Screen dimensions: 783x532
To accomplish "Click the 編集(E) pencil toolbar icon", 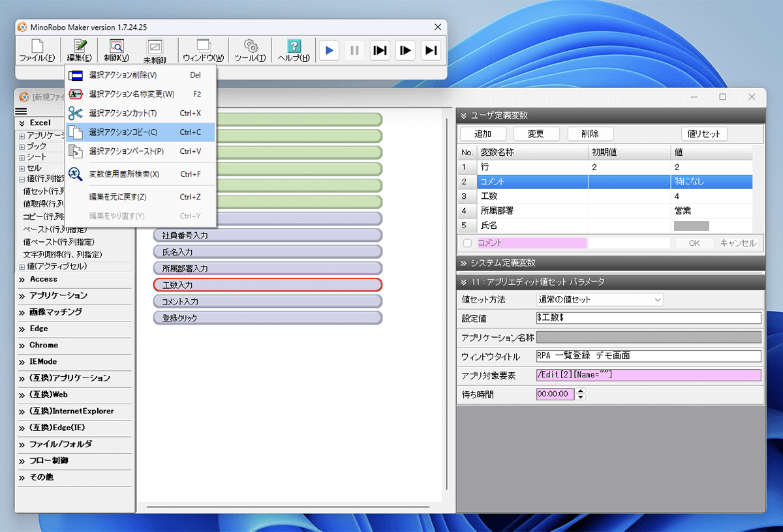I will pos(80,46).
